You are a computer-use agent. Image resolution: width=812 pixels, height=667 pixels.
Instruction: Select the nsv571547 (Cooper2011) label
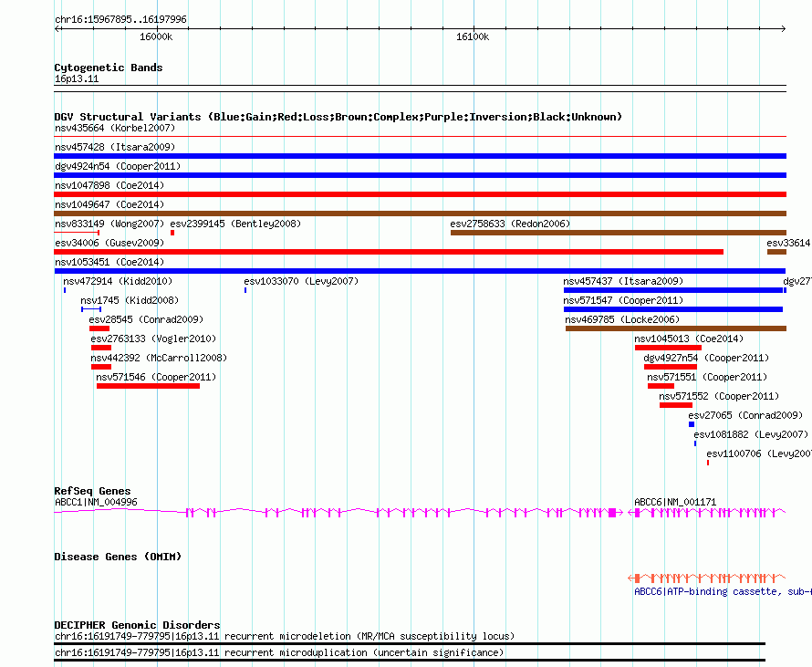tap(623, 300)
